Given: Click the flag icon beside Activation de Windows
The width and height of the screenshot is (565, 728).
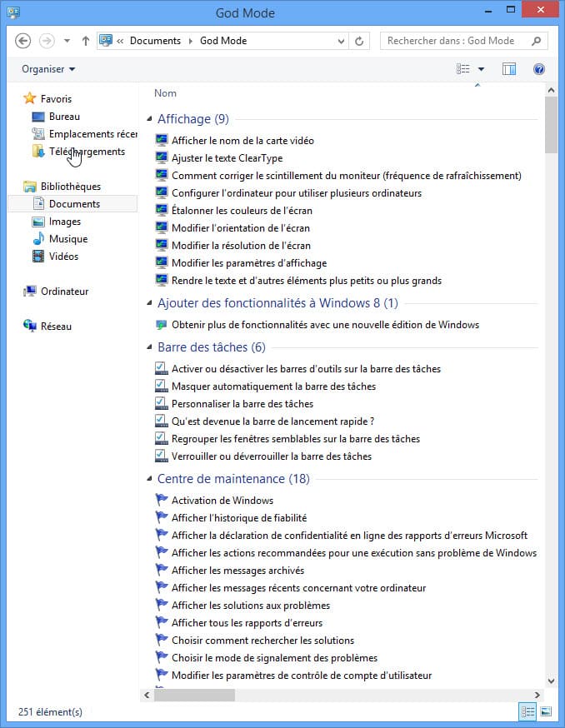Looking at the screenshot, I should coord(161,500).
